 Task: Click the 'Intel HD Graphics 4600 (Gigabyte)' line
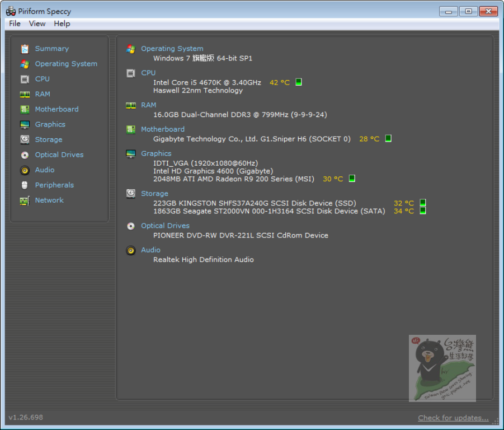click(x=213, y=171)
